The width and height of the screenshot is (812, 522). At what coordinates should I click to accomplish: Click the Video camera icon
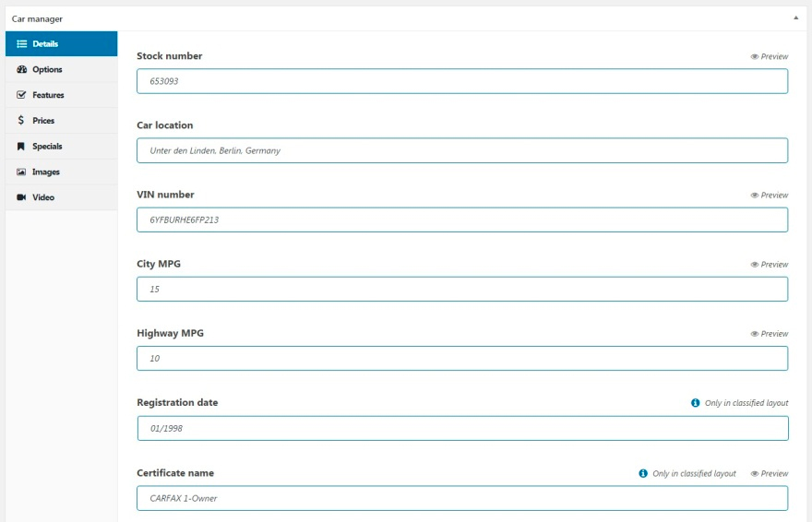pos(21,197)
